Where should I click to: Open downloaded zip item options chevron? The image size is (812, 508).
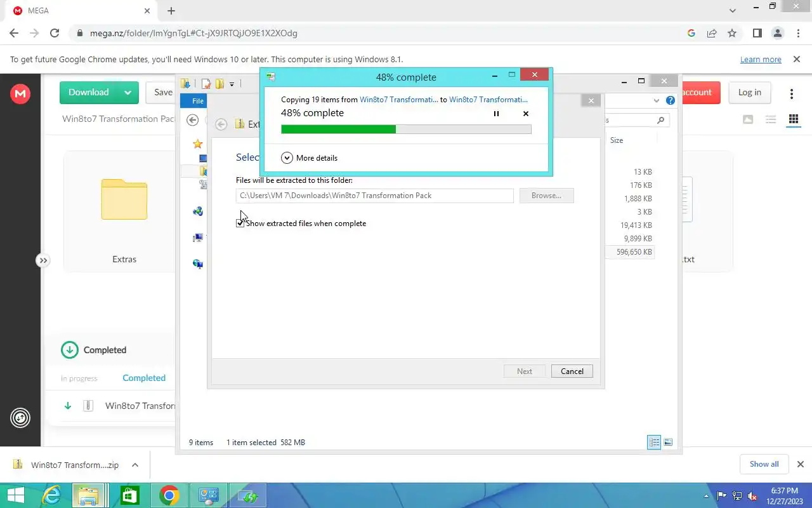point(135,465)
